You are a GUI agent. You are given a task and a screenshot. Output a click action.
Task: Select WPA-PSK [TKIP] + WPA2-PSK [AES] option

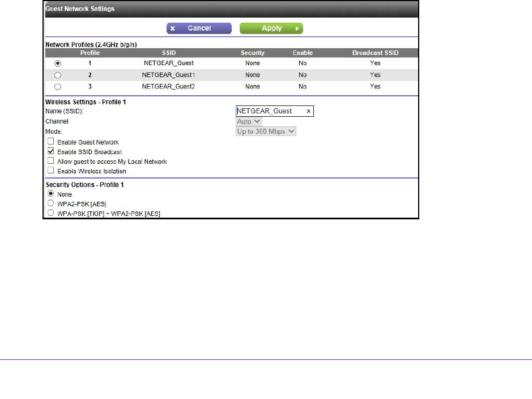[51, 213]
